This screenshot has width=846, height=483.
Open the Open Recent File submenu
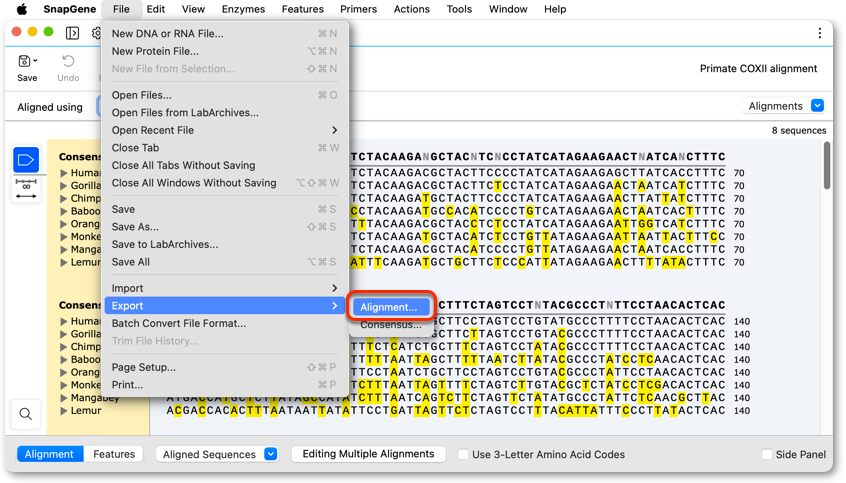[x=224, y=130]
